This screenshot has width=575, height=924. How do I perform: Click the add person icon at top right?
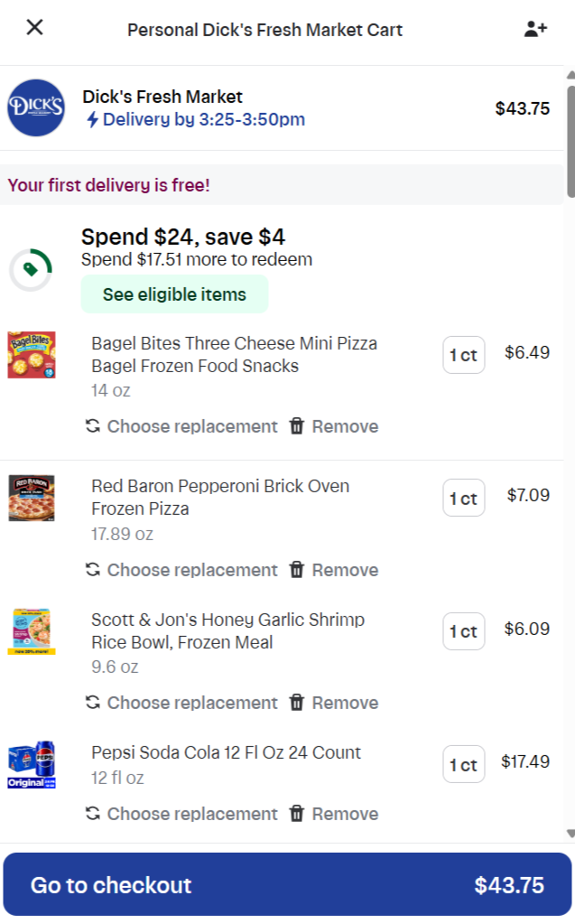click(535, 29)
